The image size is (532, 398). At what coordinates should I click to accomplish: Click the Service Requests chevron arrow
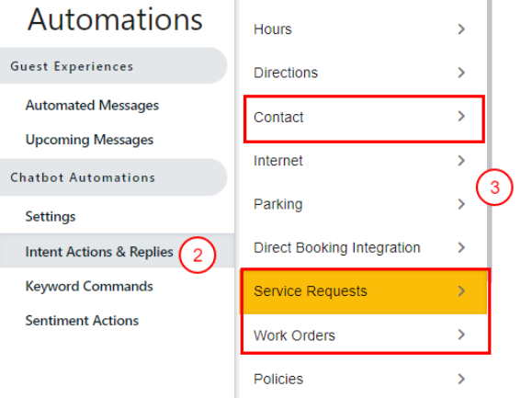460,291
